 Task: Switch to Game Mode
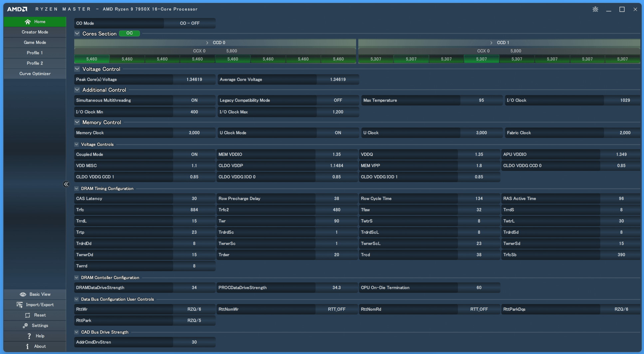tap(35, 42)
